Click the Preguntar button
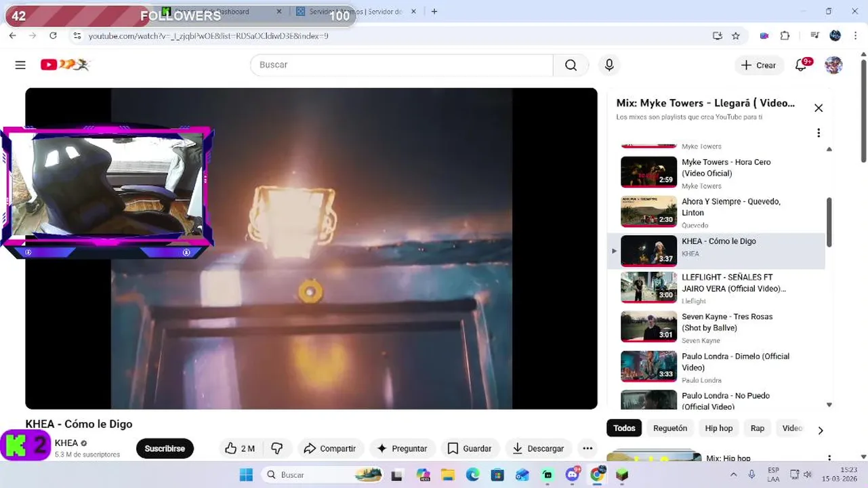 tap(402, 449)
